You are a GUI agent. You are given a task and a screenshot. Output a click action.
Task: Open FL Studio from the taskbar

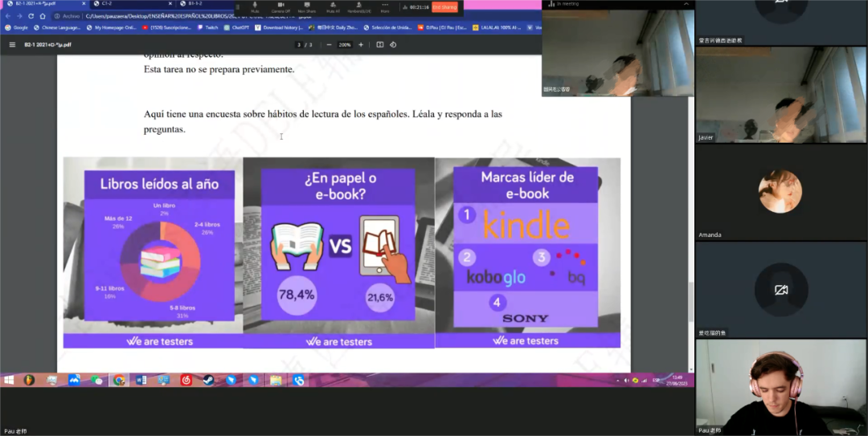click(x=29, y=380)
